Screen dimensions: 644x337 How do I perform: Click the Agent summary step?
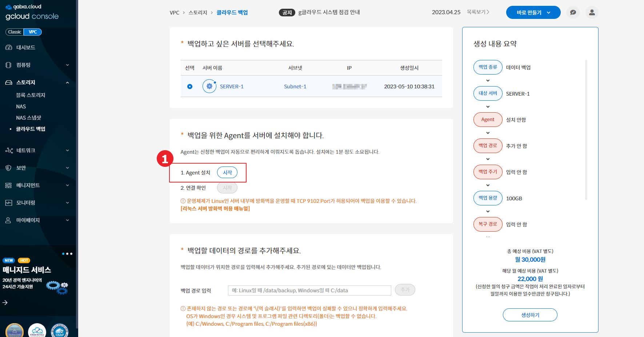tap(488, 120)
